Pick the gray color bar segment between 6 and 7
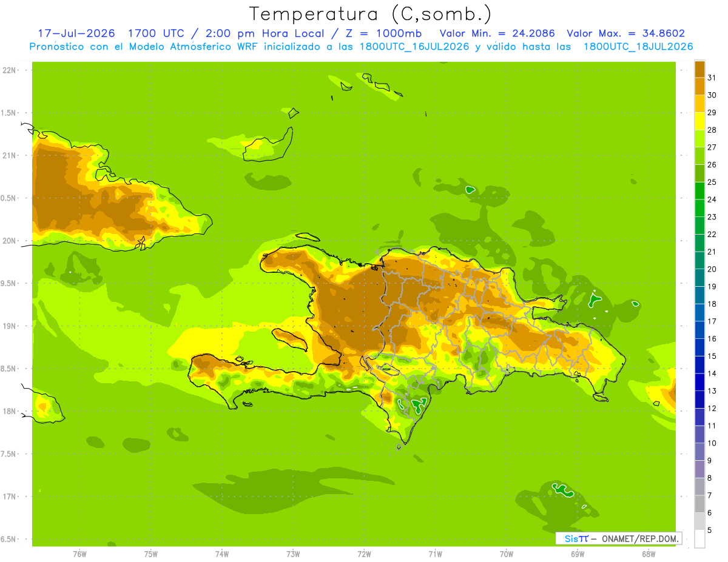The height and width of the screenshot is (562, 728). (x=699, y=504)
